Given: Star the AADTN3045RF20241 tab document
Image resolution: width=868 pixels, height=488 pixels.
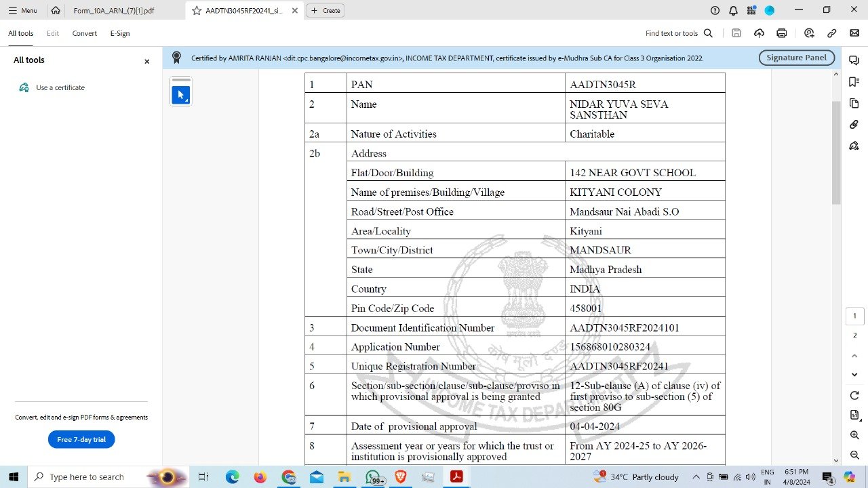Looking at the screenshot, I should click(197, 11).
